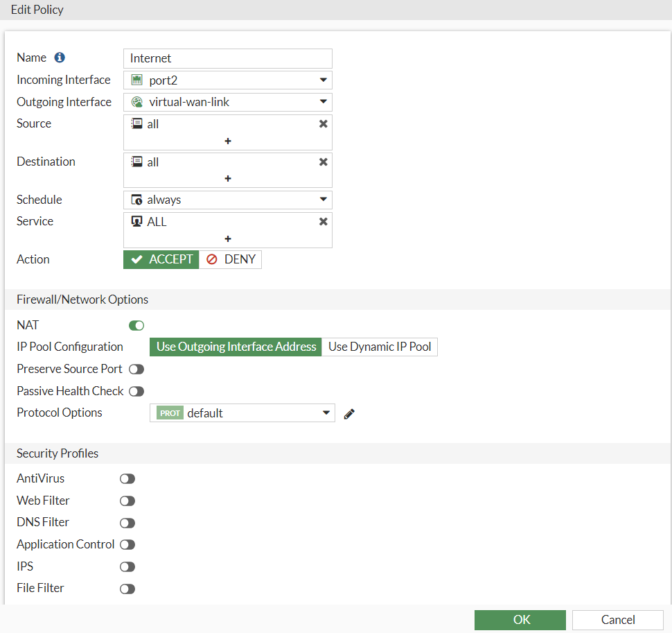This screenshot has height=633, width=672.
Task: Toggle Passive Health Check on
Action: 136,392
